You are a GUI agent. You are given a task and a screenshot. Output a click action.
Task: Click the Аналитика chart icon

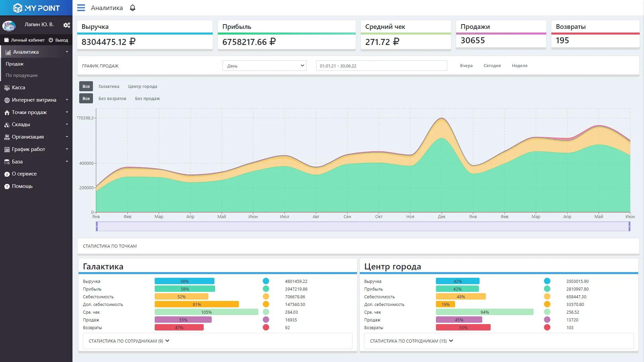(8, 52)
